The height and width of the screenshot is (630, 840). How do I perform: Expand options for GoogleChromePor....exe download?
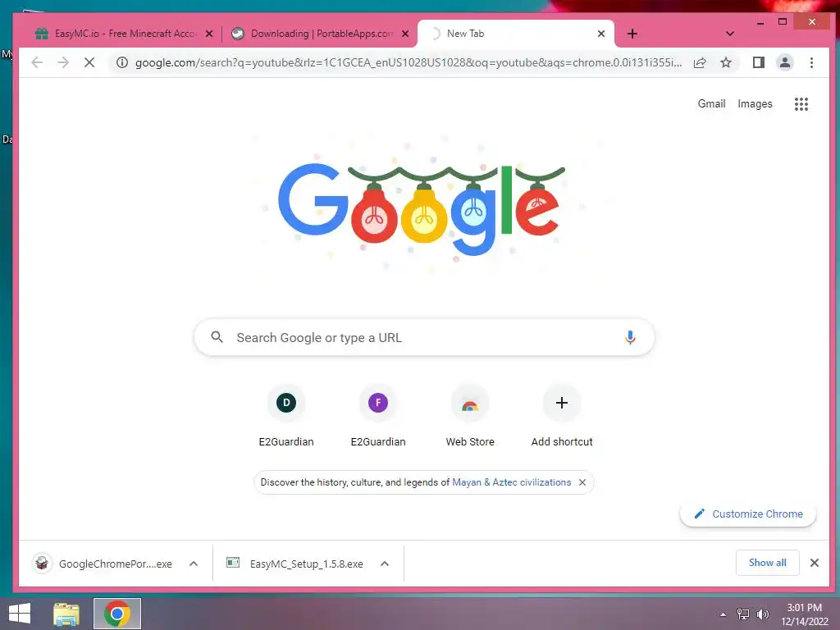tap(194, 564)
